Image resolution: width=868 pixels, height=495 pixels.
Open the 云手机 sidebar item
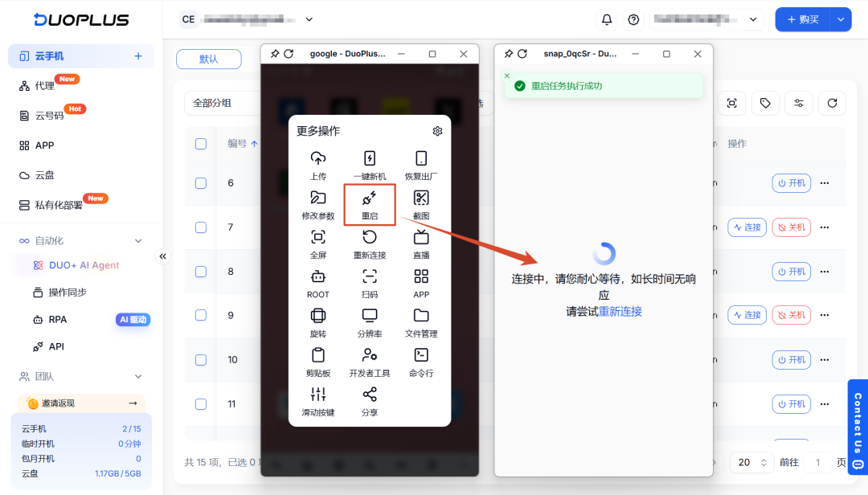(x=81, y=56)
